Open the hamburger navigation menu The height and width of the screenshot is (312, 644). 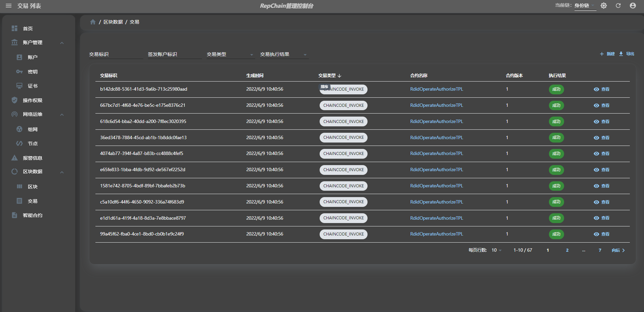(9, 6)
